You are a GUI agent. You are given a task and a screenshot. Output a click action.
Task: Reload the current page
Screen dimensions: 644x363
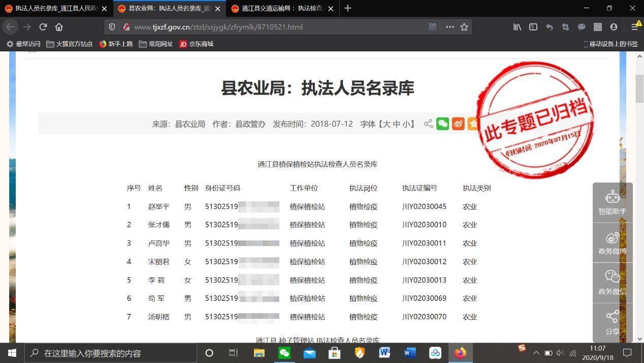(43, 27)
